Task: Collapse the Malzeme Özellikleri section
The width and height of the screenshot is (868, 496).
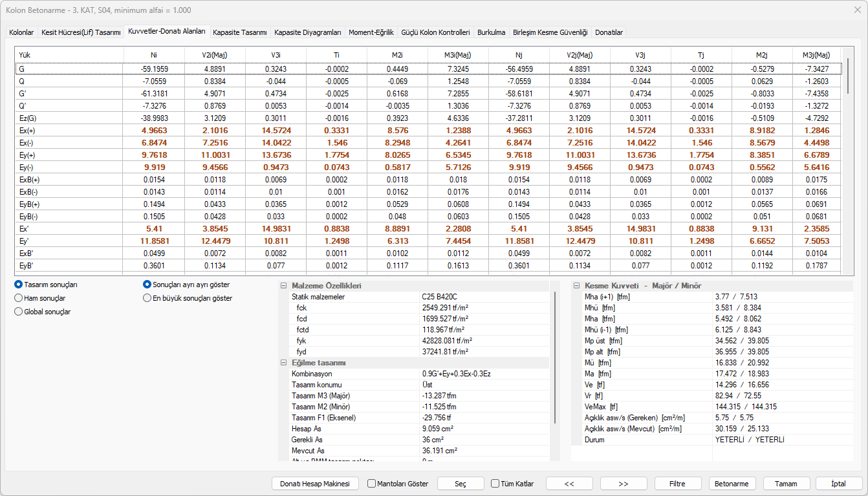Action: pos(283,286)
